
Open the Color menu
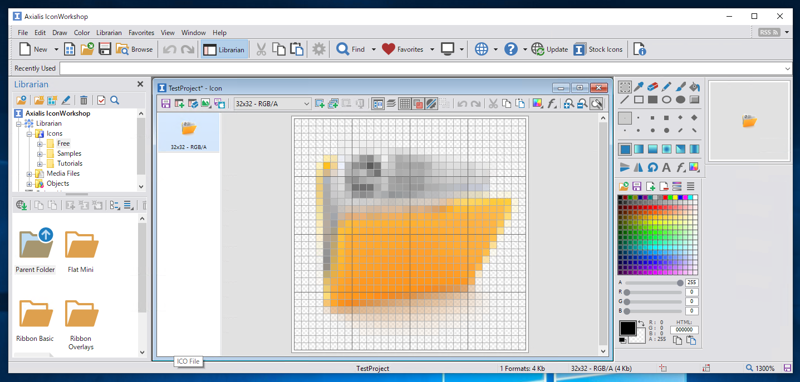[82, 33]
